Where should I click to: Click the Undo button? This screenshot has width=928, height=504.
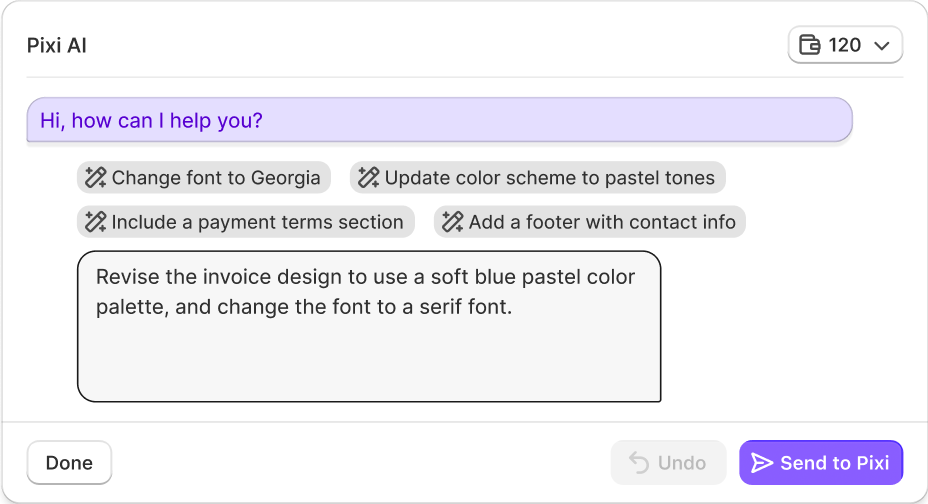668,463
